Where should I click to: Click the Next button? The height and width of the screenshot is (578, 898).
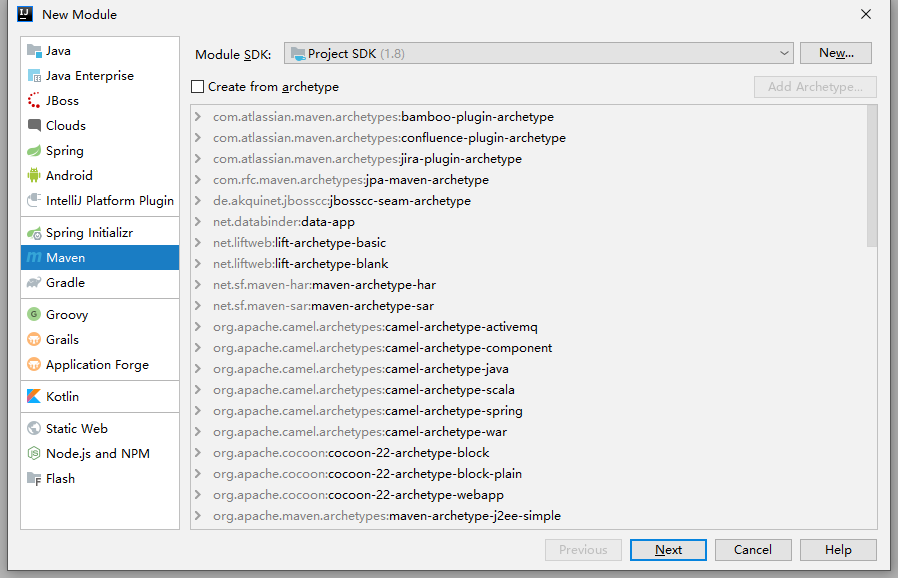(x=668, y=550)
